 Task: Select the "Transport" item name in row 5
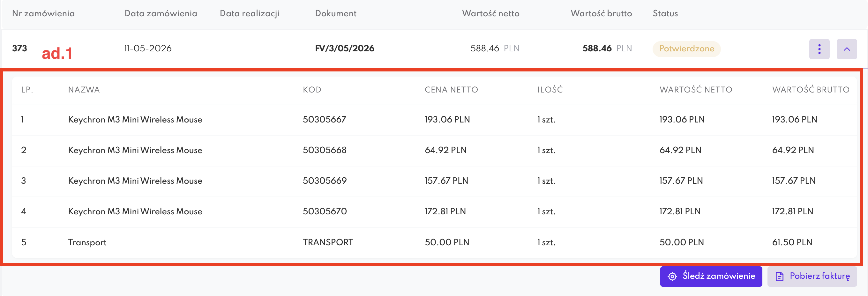pos(87,242)
